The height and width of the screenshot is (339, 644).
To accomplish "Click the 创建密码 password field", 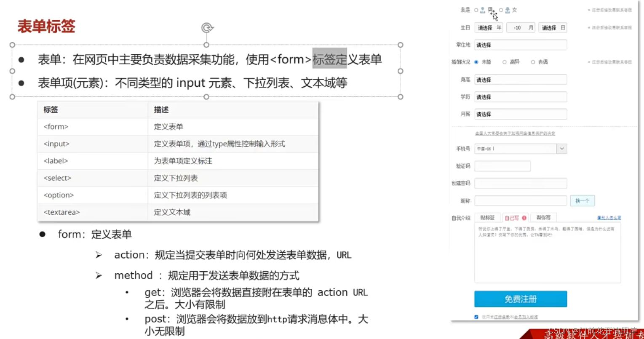I will point(521,183).
